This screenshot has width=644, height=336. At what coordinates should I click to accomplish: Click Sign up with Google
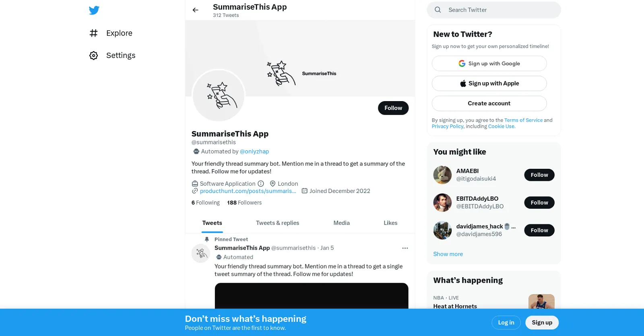click(x=489, y=63)
